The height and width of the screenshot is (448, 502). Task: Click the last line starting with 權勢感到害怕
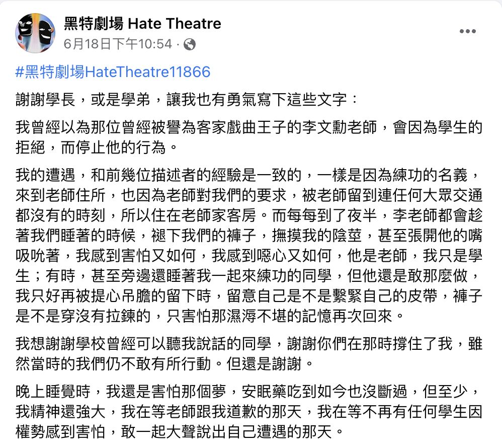181,431
